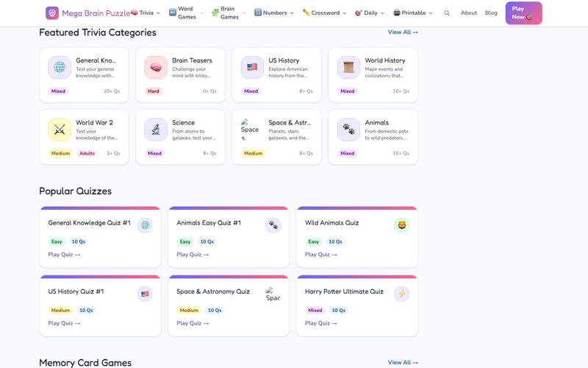
Task: Click globe icon on General Knowledge Quiz #1
Action: point(145,225)
